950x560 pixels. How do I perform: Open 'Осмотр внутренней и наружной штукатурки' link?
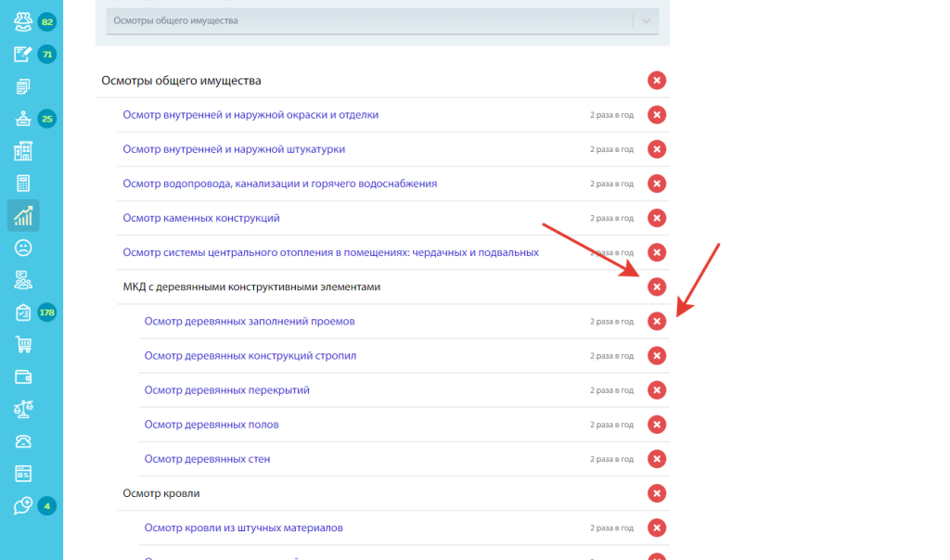tap(234, 149)
